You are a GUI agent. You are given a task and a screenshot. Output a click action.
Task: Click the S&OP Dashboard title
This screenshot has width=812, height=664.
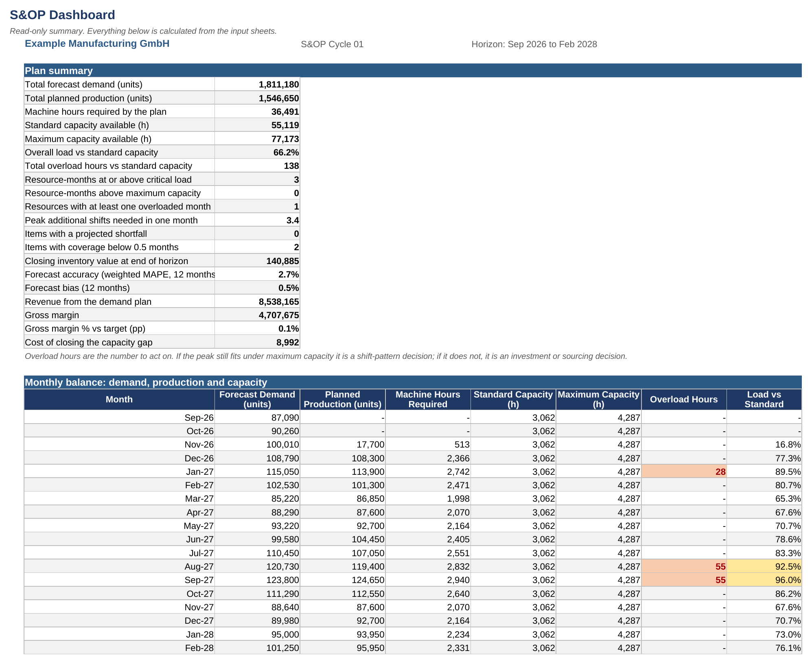coord(62,15)
